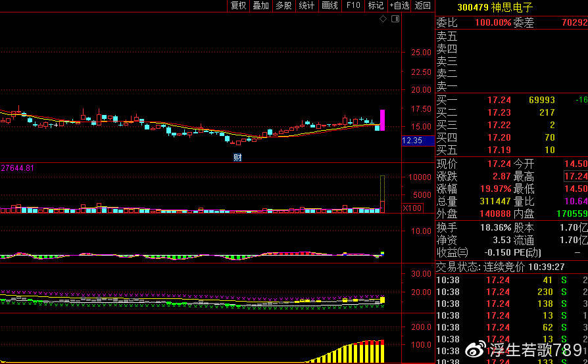The height and width of the screenshot is (364, 588).
Task: Click the X100 volume scale label
Action: [412, 208]
